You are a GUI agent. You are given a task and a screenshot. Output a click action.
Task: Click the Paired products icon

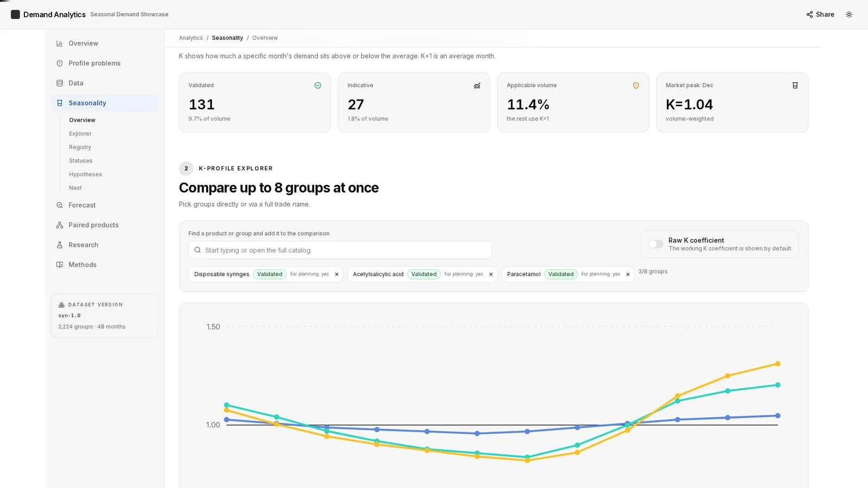(x=60, y=226)
